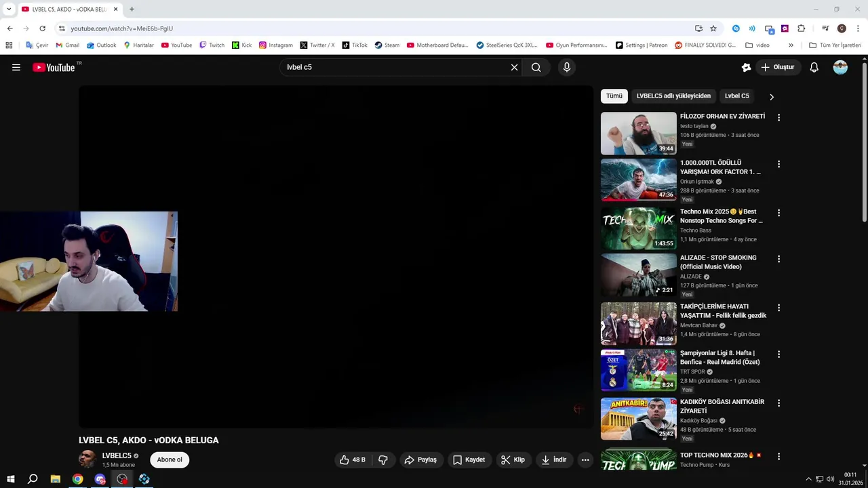Image resolution: width=868 pixels, height=488 pixels.
Task: Select the Tümü filter chip
Action: pyautogui.click(x=614, y=96)
